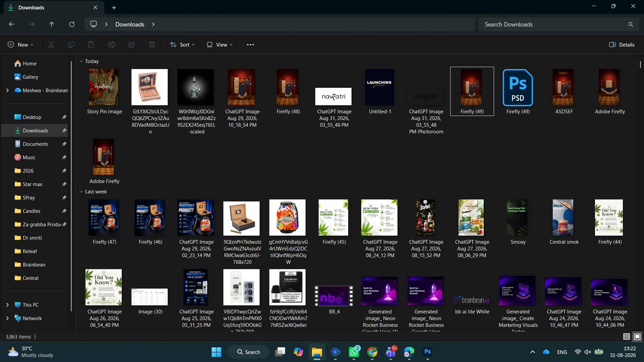Open the See more ellipsis menu

(x=250, y=45)
